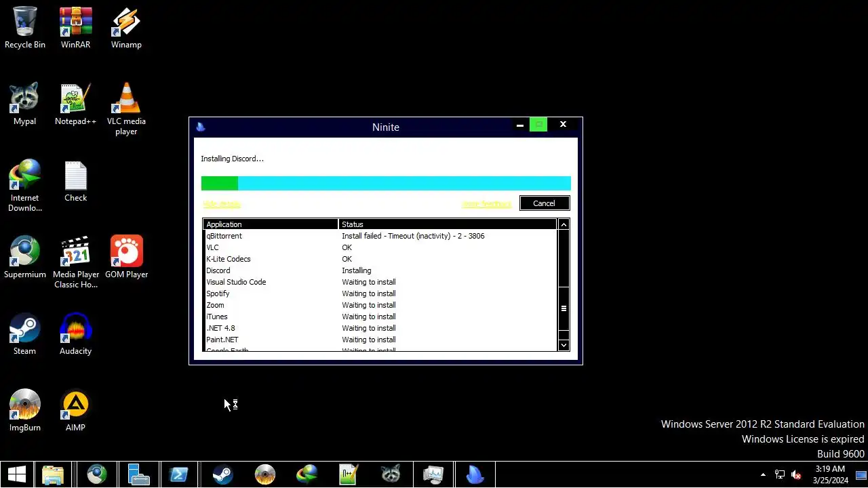Select the Spotify row
Image resolution: width=868 pixels, height=488 pixels.
coord(380,293)
